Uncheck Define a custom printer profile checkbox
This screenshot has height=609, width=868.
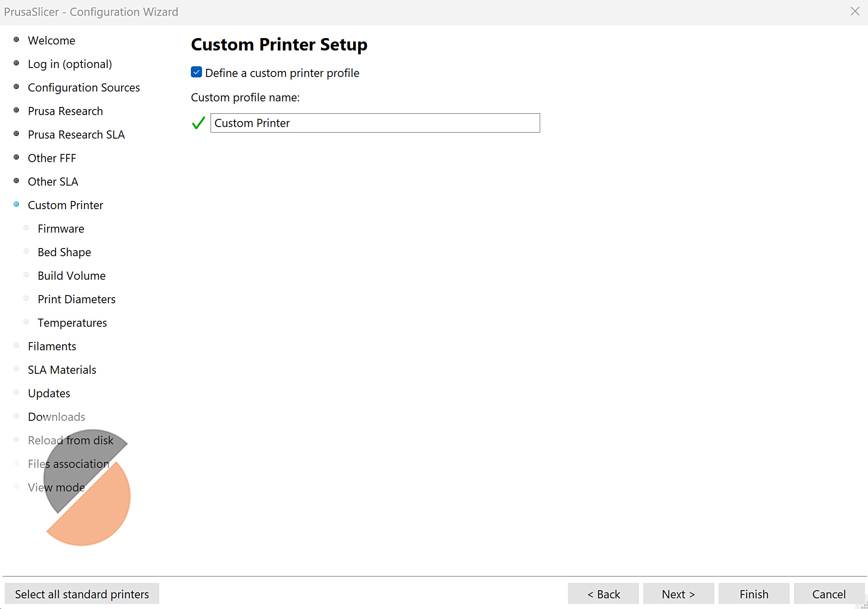(196, 72)
